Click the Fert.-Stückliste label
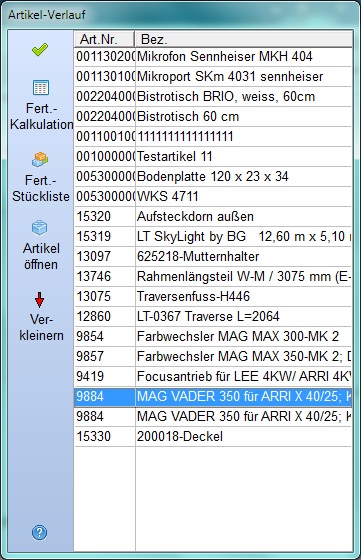Image resolution: width=361 pixels, height=560 pixels. click(41, 188)
